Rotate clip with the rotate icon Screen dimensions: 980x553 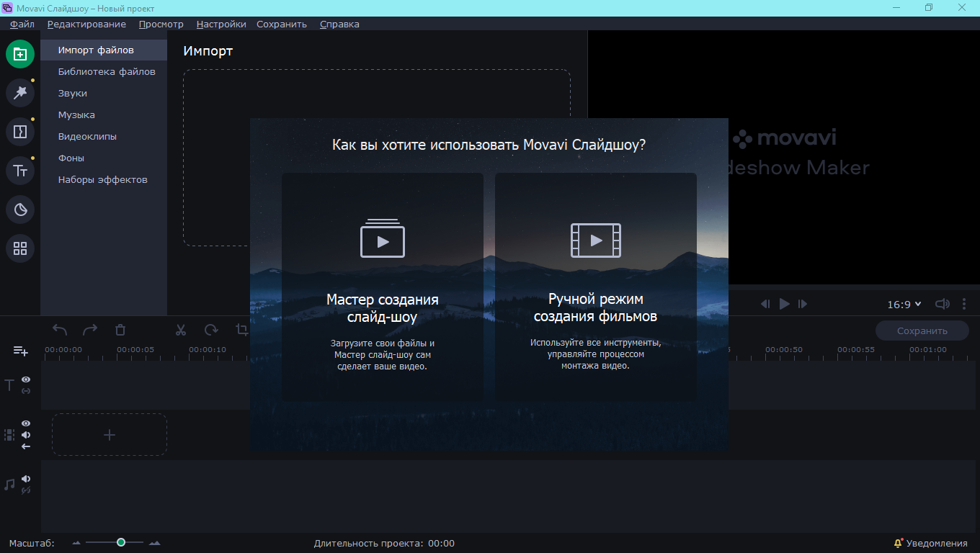(x=211, y=330)
